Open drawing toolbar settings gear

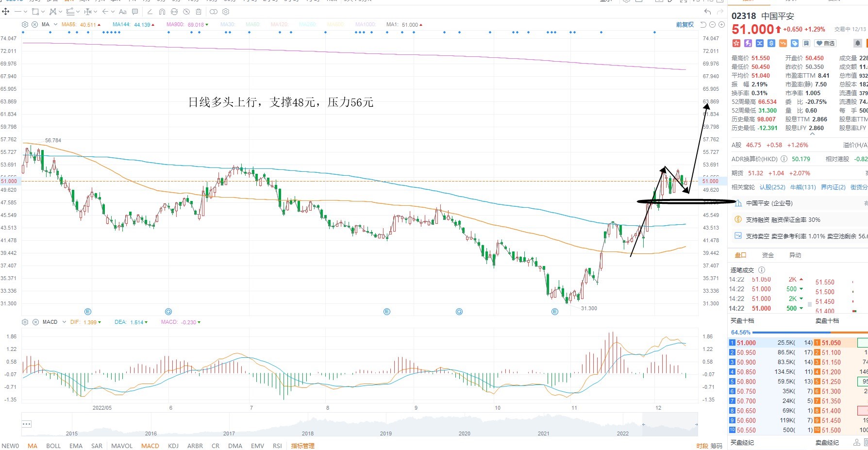click(x=226, y=11)
